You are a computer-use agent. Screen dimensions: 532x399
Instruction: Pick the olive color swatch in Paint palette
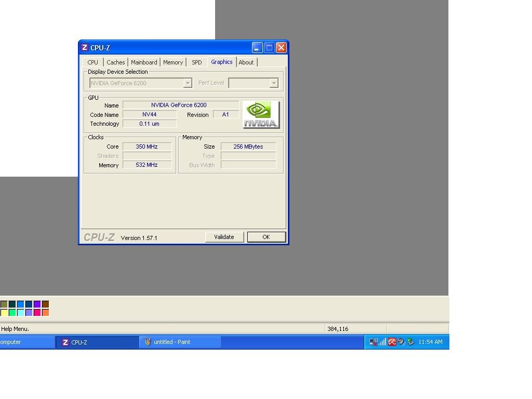(4, 304)
